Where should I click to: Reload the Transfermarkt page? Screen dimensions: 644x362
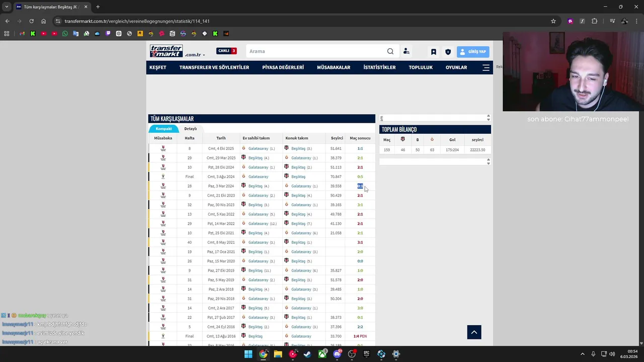point(31,21)
